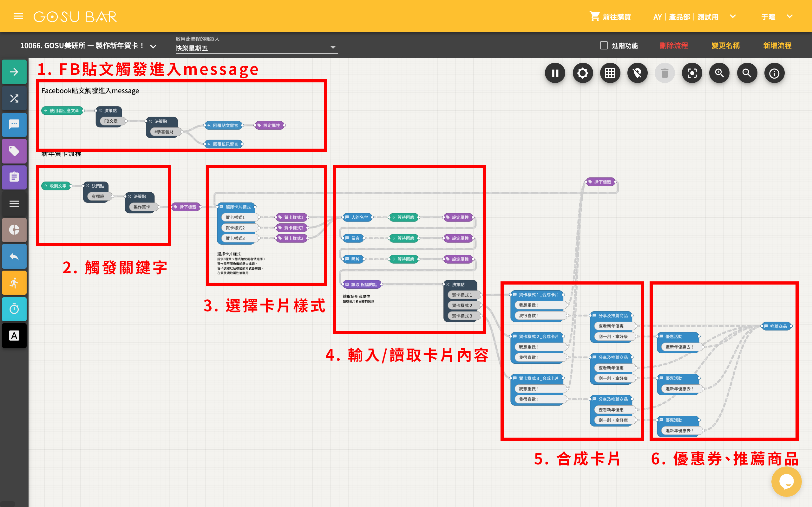This screenshot has height=507, width=812.
Task: Open canvas settings gear icon
Action: coord(582,73)
